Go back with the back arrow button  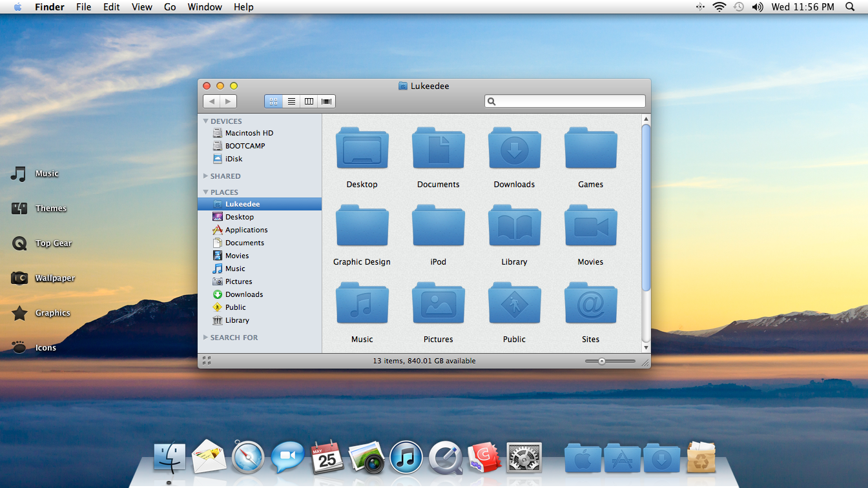click(211, 101)
